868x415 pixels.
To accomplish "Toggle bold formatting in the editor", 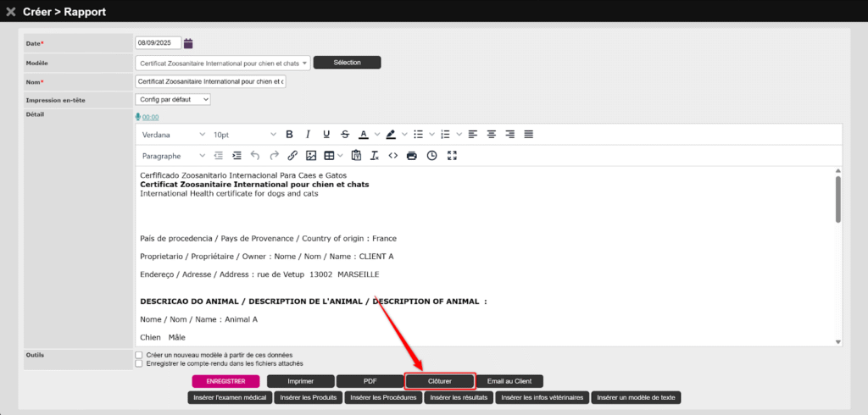I will (289, 135).
